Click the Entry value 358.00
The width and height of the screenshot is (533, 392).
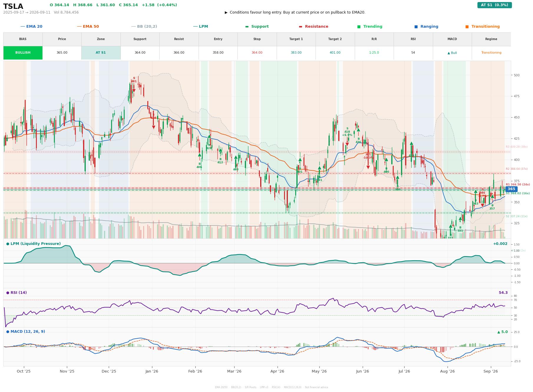[218, 53]
